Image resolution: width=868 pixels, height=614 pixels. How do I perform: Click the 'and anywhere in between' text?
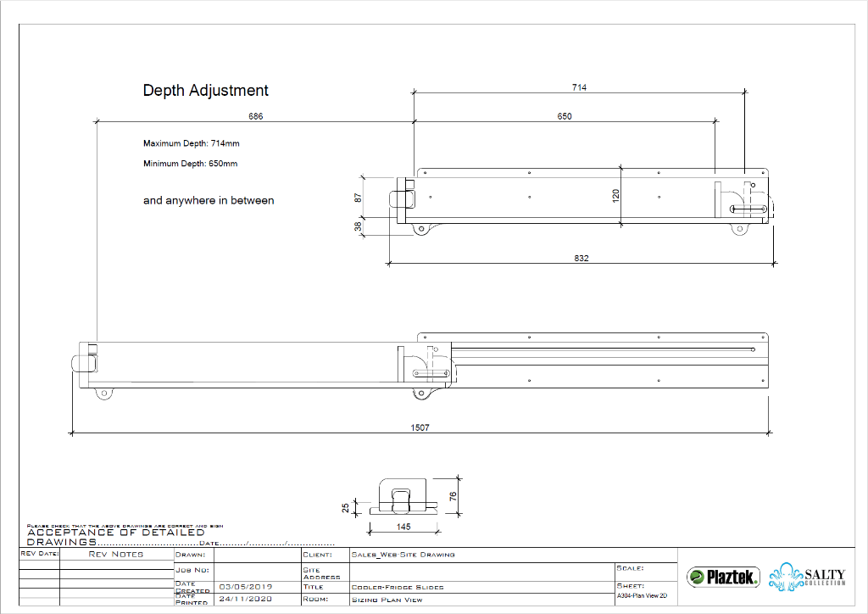[209, 200]
